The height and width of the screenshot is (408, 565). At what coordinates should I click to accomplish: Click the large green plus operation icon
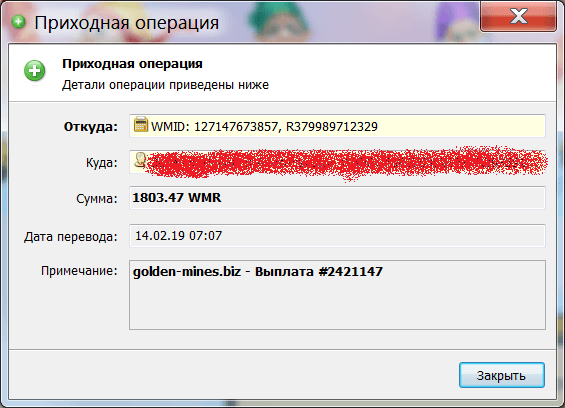click(x=35, y=71)
